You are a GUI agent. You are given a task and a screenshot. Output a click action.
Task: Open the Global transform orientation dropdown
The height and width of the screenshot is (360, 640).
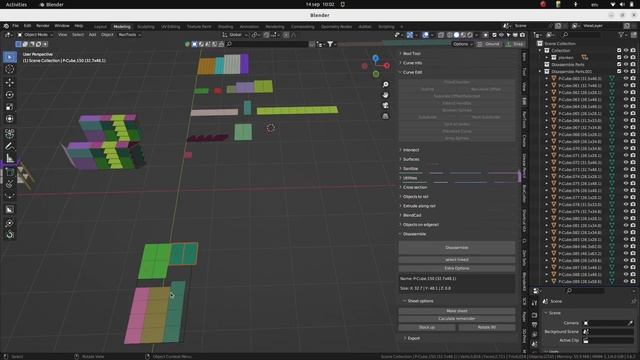pos(234,35)
